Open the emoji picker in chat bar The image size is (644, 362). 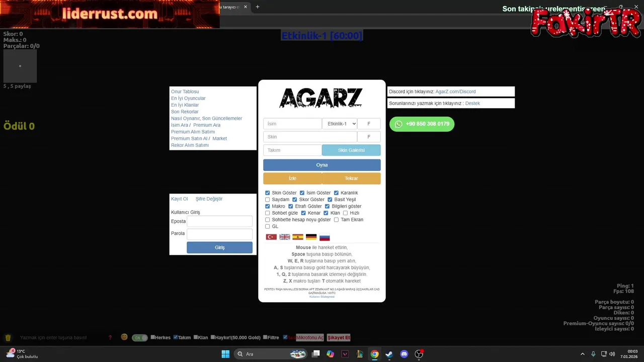124,337
